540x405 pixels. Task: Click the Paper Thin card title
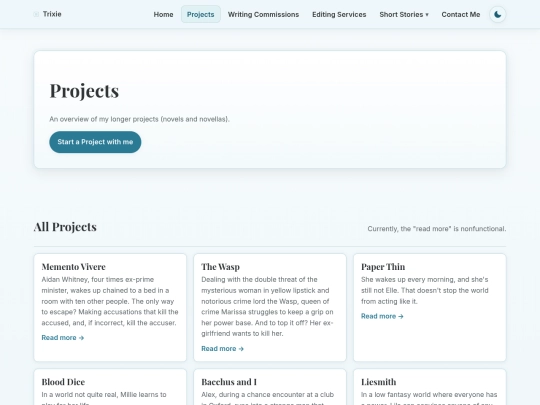coord(383,267)
